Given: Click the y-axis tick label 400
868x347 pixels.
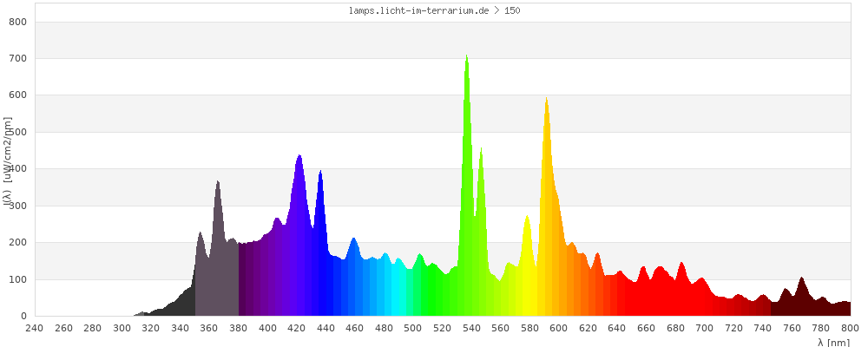Looking at the screenshot, I should 18,169.
